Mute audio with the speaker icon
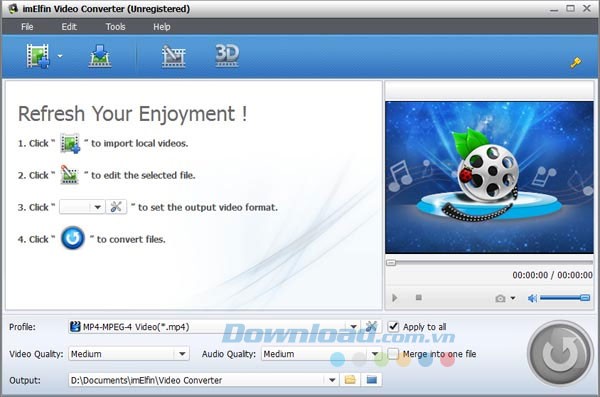Image resolution: width=600 pixels, height=397 pixels. tap(532, 298)
